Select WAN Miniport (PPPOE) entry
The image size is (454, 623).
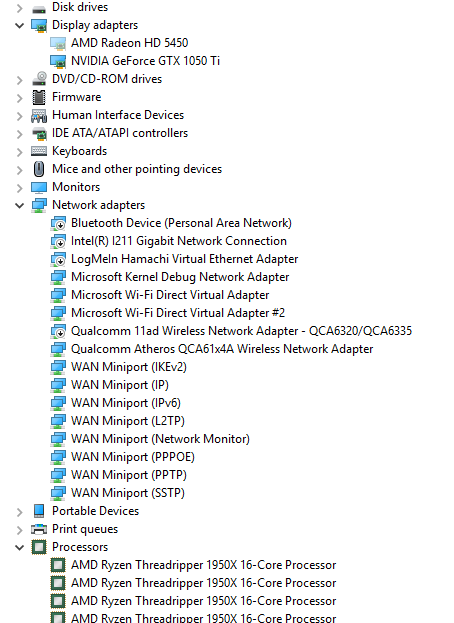click(x=133, y=457)
